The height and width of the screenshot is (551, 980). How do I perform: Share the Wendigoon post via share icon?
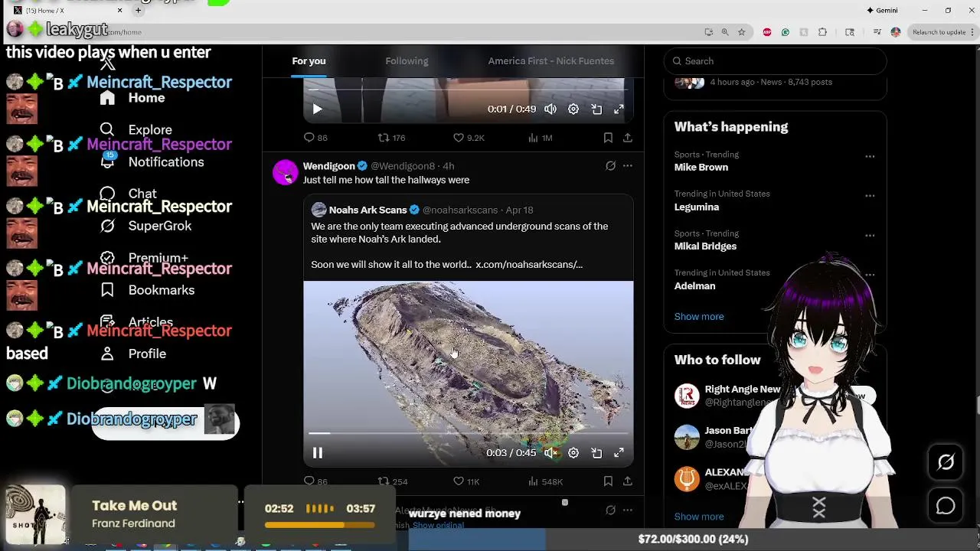tap(627, 481)
